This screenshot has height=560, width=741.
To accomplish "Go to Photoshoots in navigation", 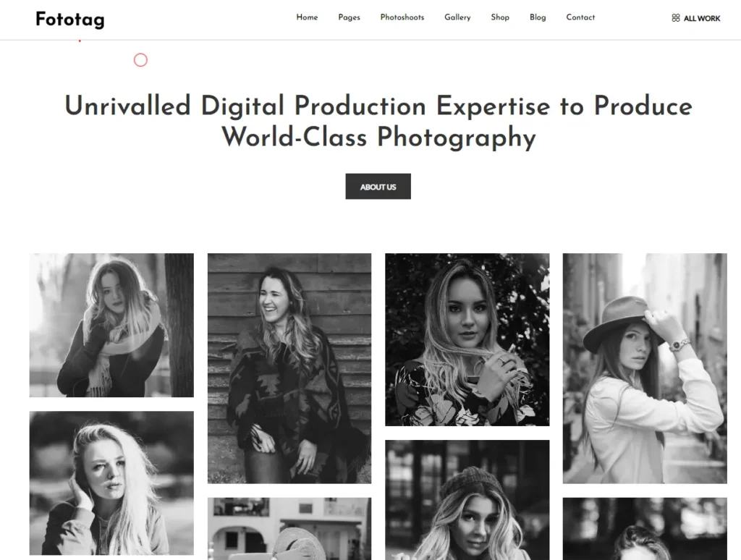I will [402, 17].
